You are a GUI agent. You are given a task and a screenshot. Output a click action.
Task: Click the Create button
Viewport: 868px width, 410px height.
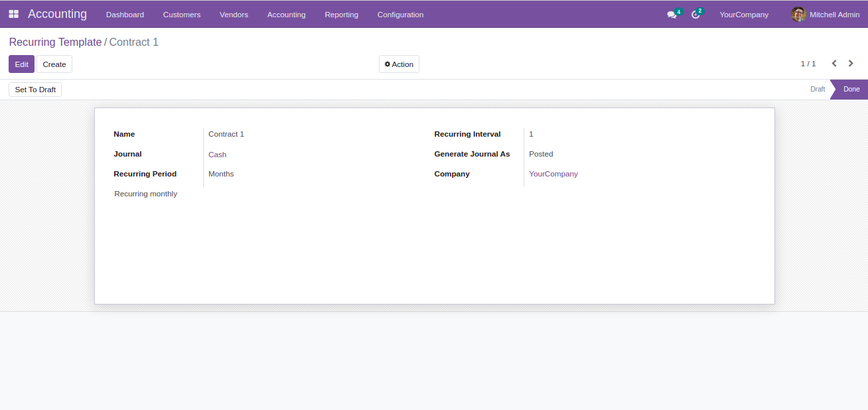coord(54,64)
